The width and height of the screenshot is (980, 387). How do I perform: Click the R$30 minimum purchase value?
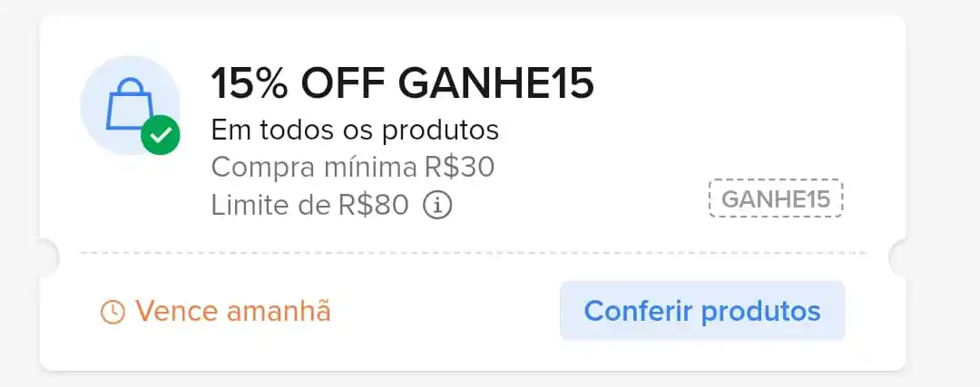[x=459, y=168]
